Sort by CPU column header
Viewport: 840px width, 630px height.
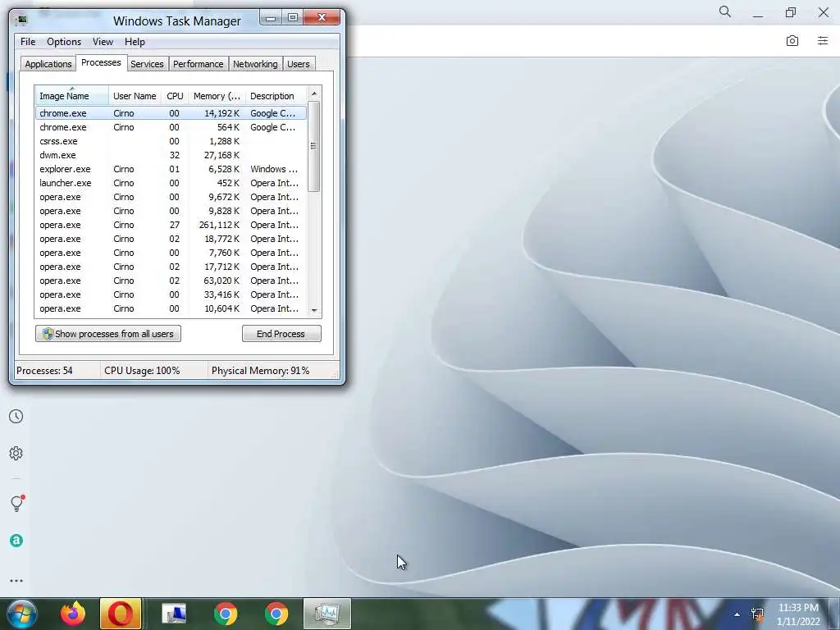pos(175,96)
